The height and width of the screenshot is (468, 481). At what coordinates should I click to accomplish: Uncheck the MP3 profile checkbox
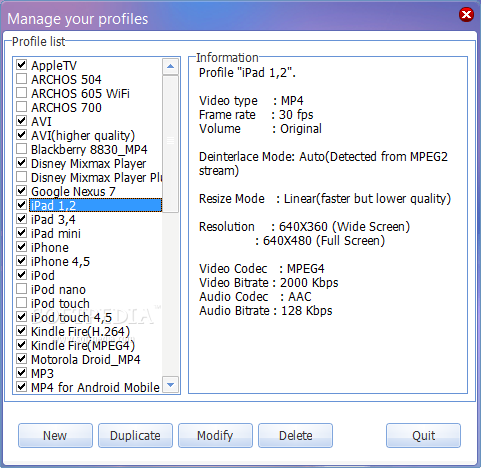tap(22, 372)
